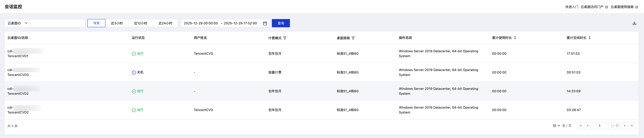Click the 桌面规格 filter funnel icon

(353, 38)
